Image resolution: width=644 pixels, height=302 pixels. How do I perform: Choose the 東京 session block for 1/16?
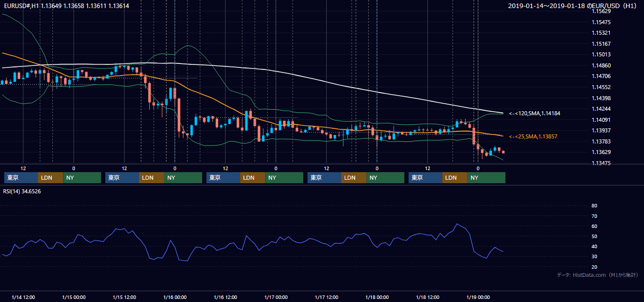pyautogui.click(x=223, y=178)
